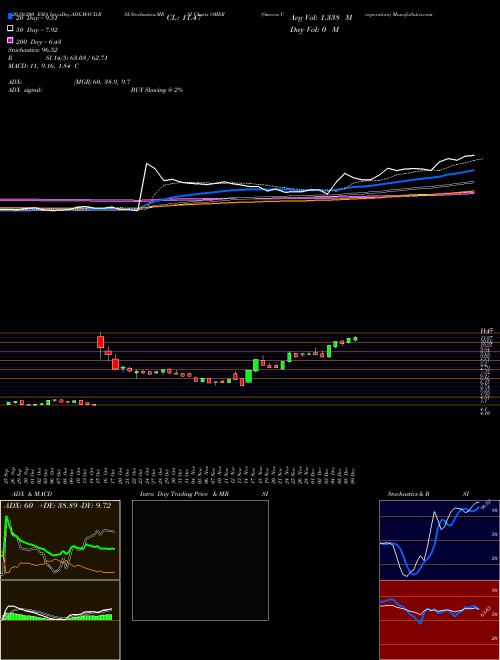Click the 63.63 label on RSI panel
Viewport: 500px width, 660px height.
click(x=484, y=611)
